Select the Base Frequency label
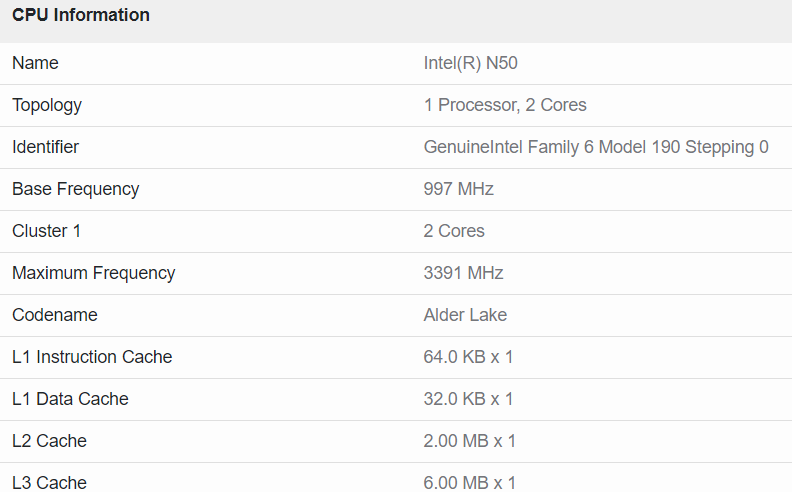Image resolution: width=792 pixels, height=492 pixels. (x=76, y=189)
